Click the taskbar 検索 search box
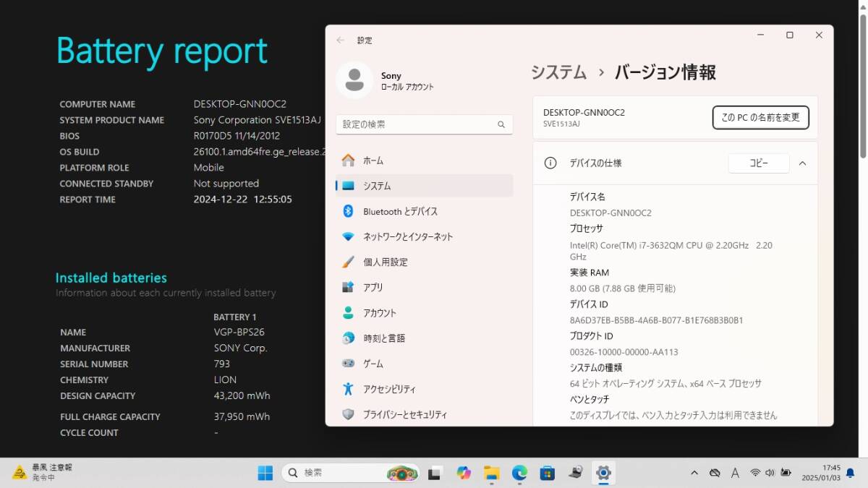868x488 pixels. coord(351,473)
